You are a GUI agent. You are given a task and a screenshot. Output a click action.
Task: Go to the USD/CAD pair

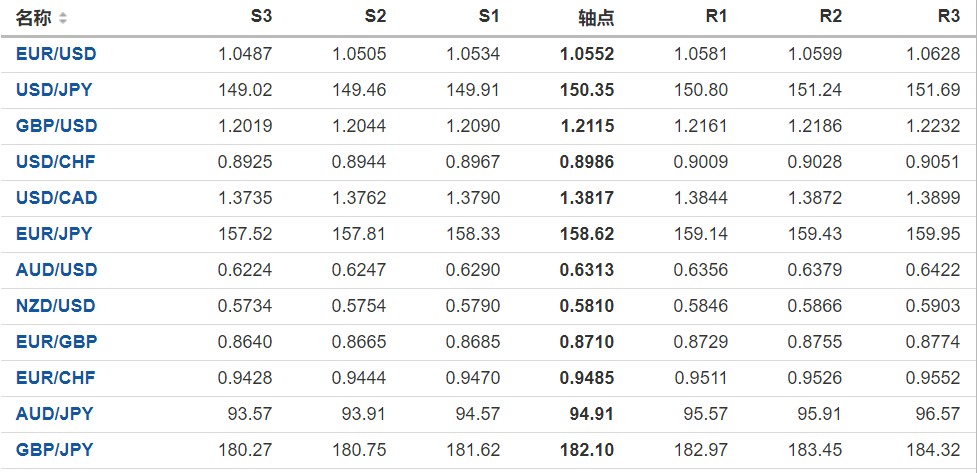[x=56, y=198]
